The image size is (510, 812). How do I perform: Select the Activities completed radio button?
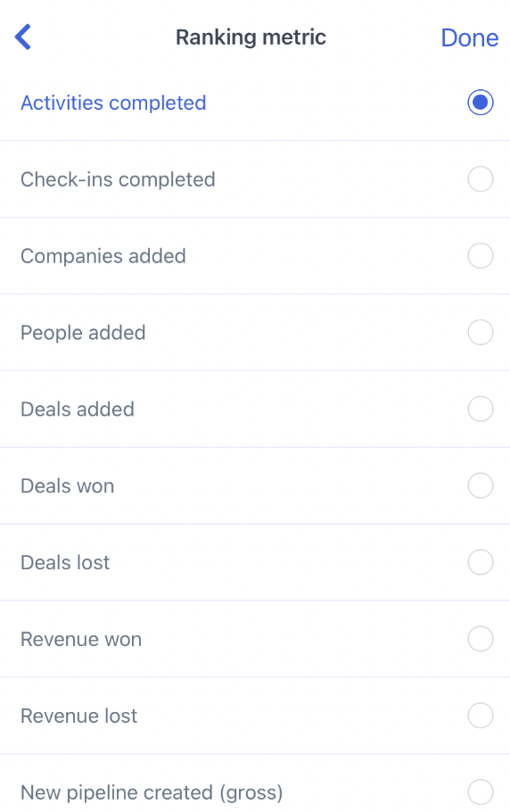[480, 103]
